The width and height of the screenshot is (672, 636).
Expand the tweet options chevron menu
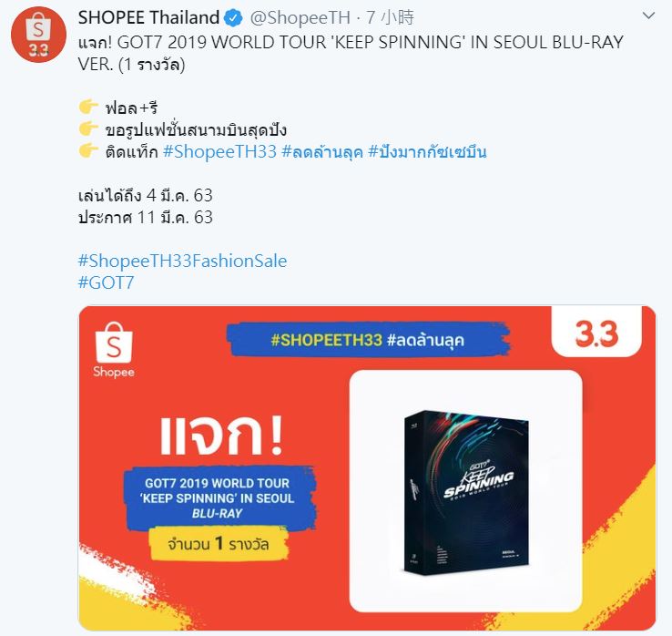(x=649, y=16)
